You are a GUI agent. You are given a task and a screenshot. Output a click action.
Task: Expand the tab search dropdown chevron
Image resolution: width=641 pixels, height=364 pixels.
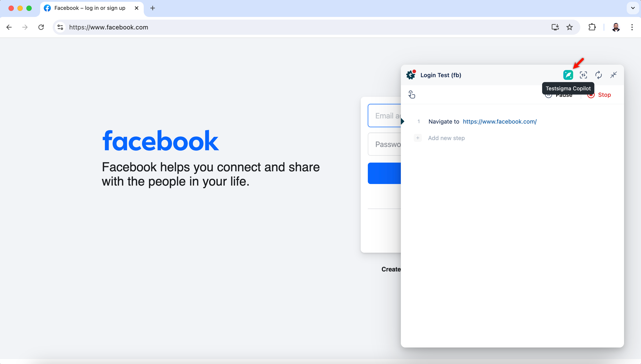[633, 8]
